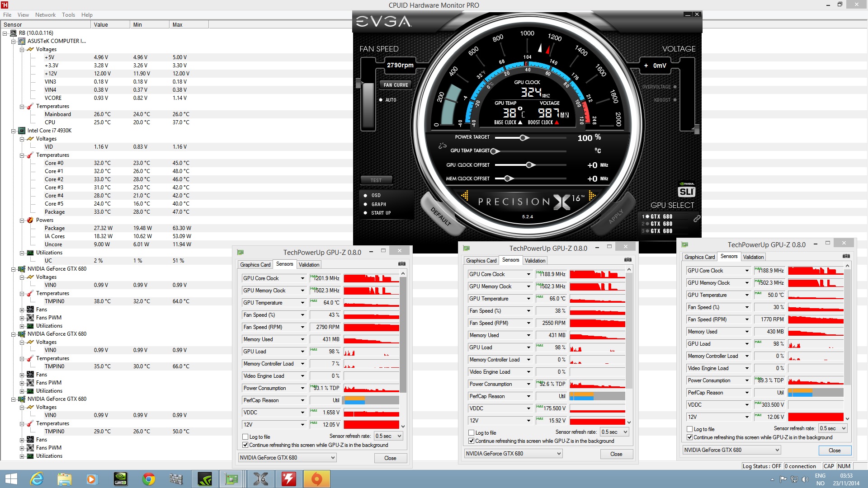This screenshot has height=488, width=868.
Task: Click the APPLY button in Precision X
Action: [615, 216]
